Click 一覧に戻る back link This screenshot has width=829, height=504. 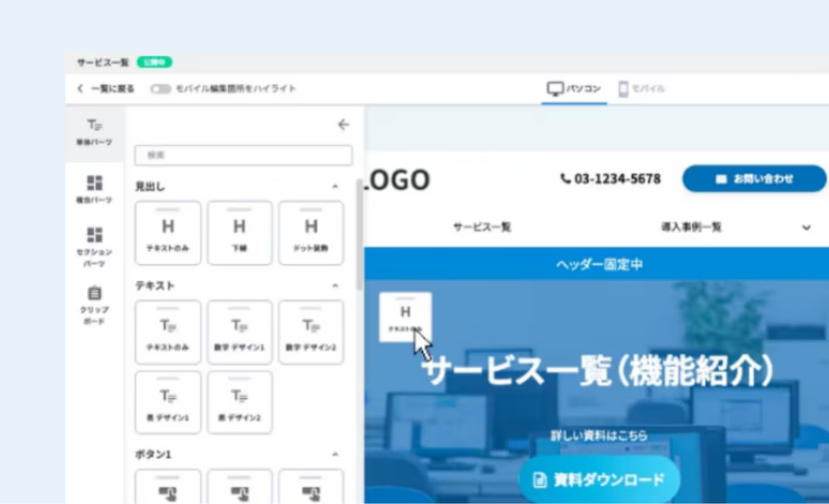tap(105, 89)
